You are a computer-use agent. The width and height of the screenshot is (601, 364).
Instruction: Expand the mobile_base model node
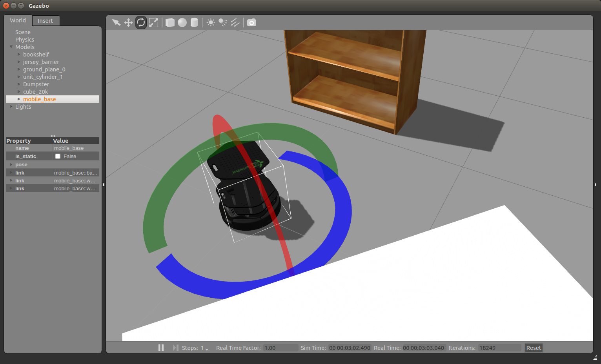(x=18, y=99)
